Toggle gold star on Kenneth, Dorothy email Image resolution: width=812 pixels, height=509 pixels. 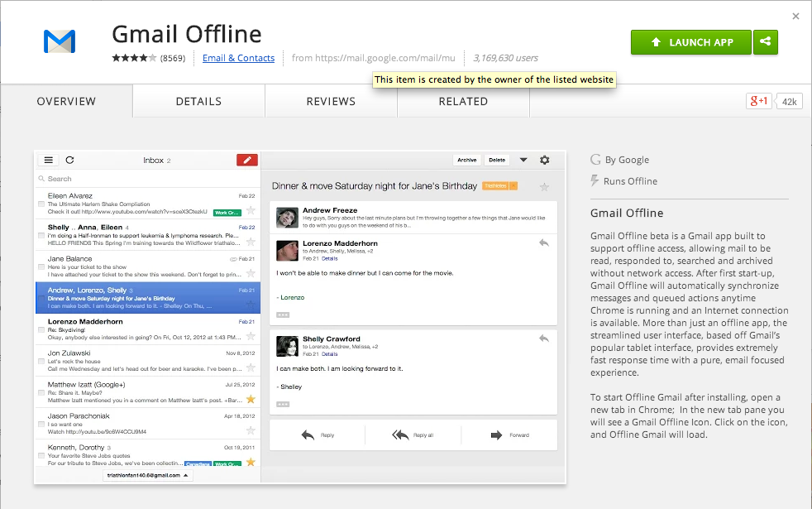tap(251, 462)
